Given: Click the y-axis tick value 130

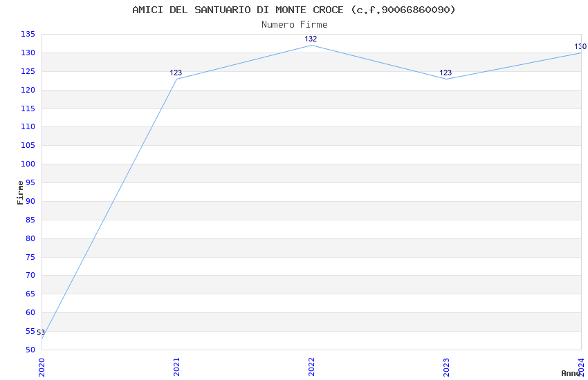Looking at the screenshot, I should pos(28,53).
